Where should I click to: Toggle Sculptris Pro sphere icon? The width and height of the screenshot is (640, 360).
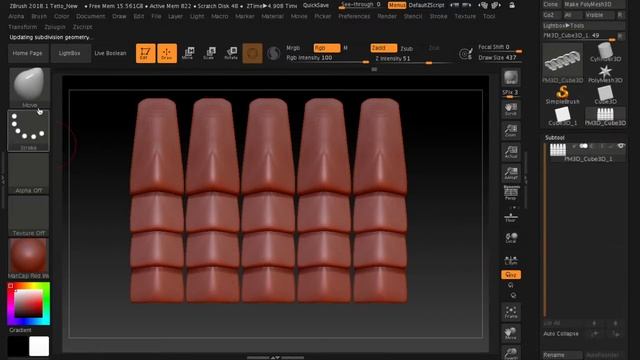point(274,53)
